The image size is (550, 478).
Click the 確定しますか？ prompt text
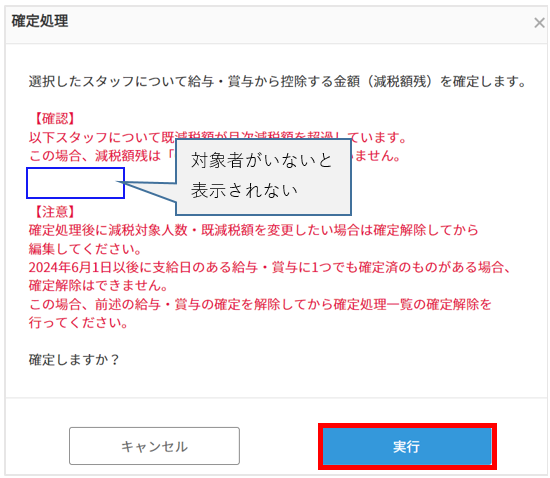pos(74,360)
